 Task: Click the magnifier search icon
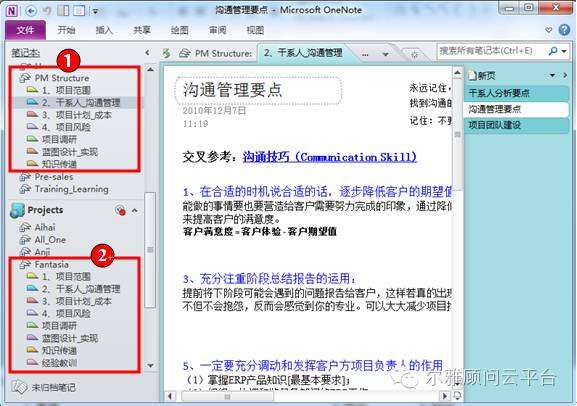click(552, 51)
